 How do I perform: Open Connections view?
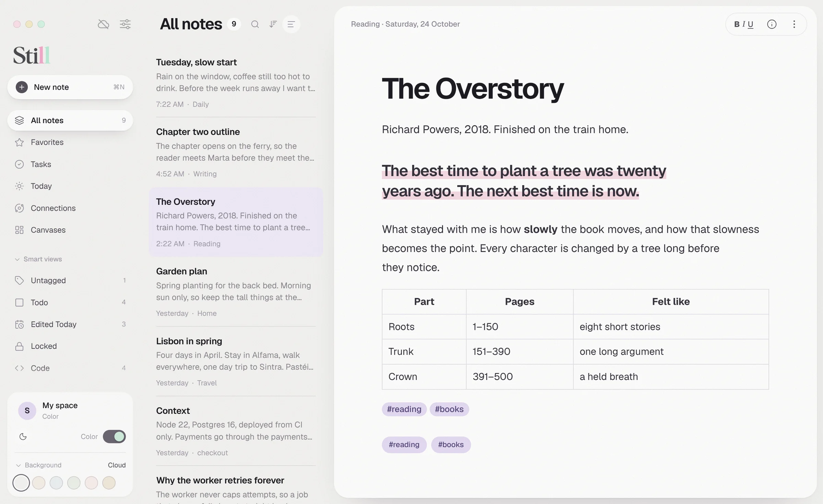tap(70, 208)
